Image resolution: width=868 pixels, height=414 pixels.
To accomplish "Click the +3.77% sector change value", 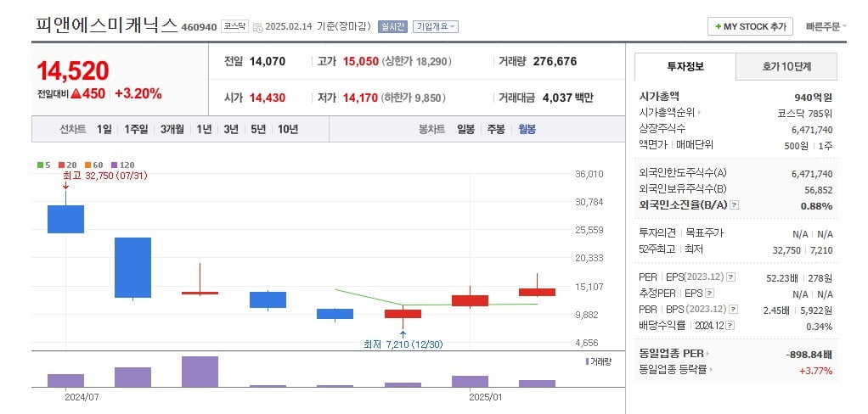I will point(815,371).
